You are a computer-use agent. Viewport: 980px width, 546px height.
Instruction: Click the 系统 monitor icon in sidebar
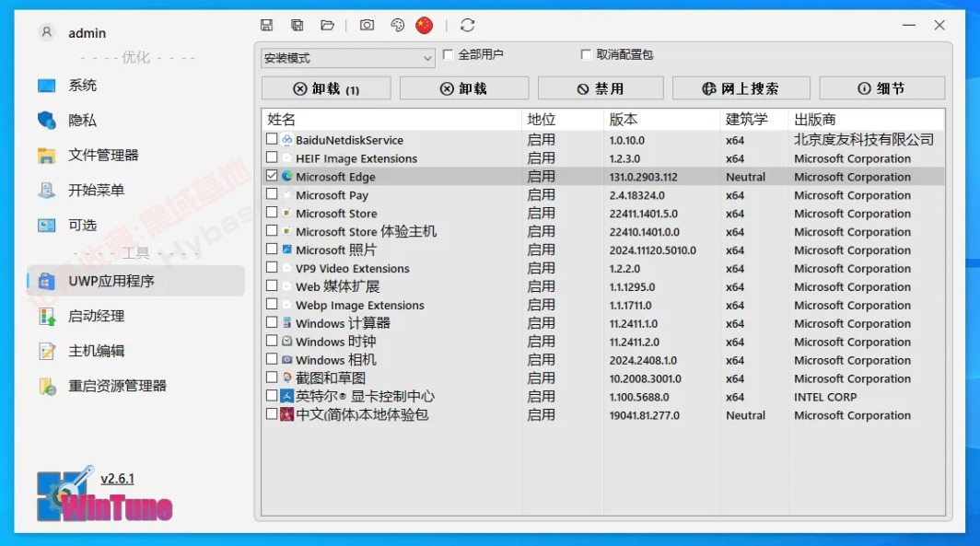(x=46, y=86)
